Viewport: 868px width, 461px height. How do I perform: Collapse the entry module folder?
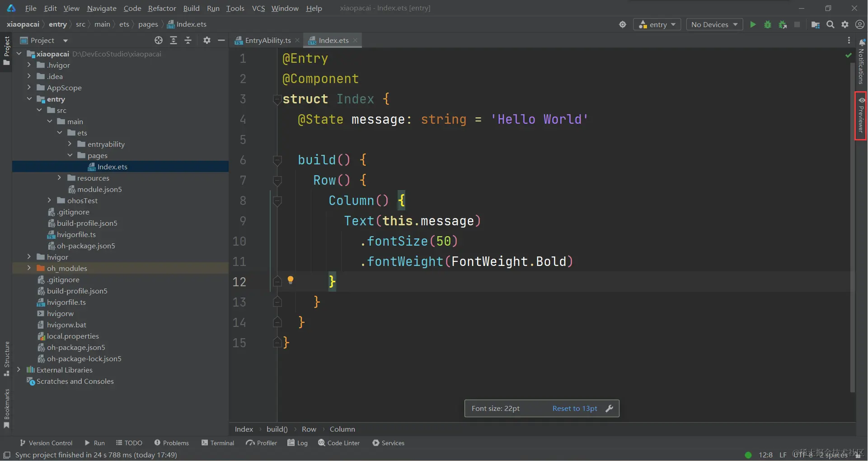[29, 99]
